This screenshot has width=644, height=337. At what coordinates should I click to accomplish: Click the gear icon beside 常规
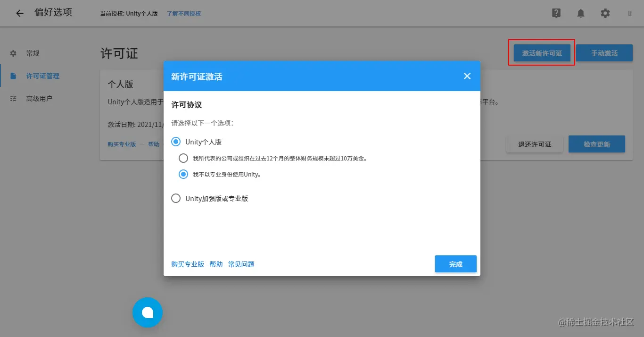point(13,53)
